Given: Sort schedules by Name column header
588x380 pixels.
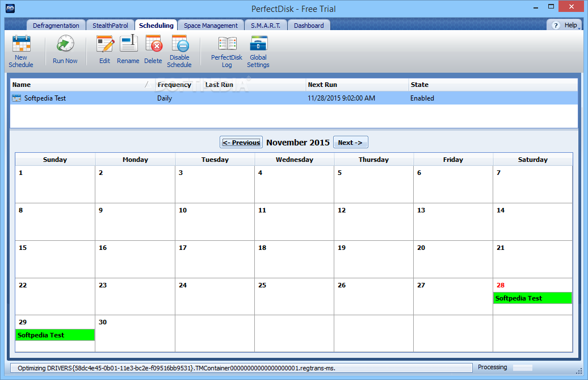Looking at the screenshot, I should coord(82,85).
